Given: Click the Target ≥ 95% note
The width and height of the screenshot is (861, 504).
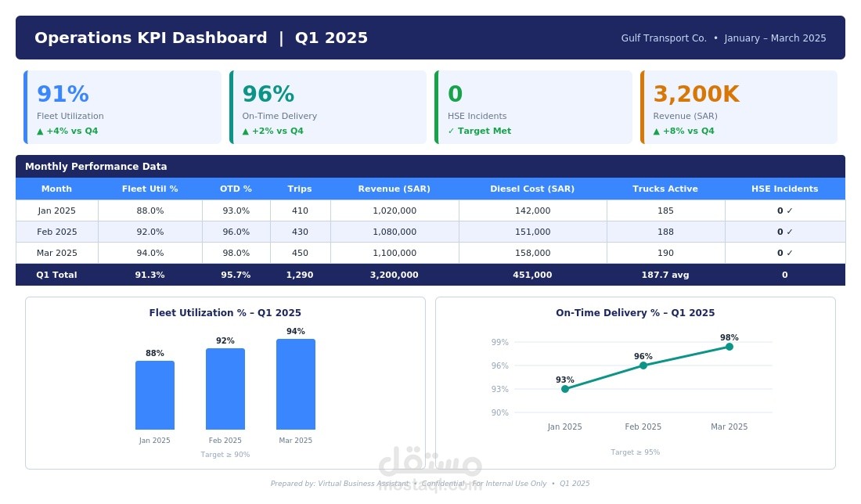Looking at the screenshot, I should pos(636,452).
